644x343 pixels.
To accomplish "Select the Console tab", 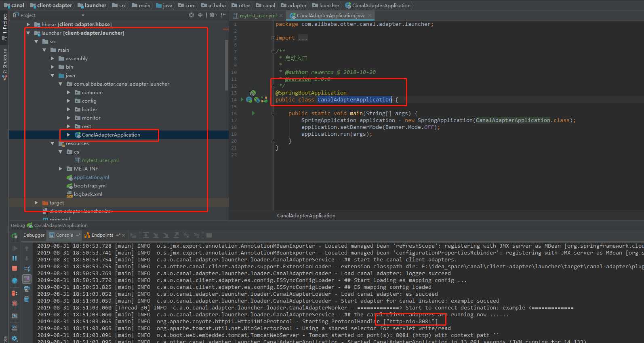I will point(65,235).
